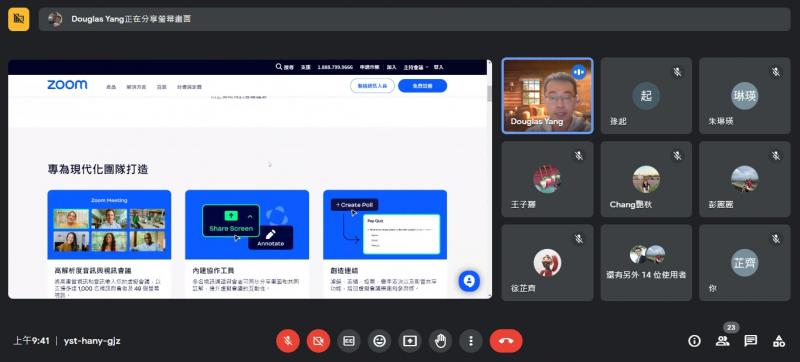This screenshot has width=800, height=362.
Task: Click the 彭蕙麗 profile avatar
Action: [744, 179]
